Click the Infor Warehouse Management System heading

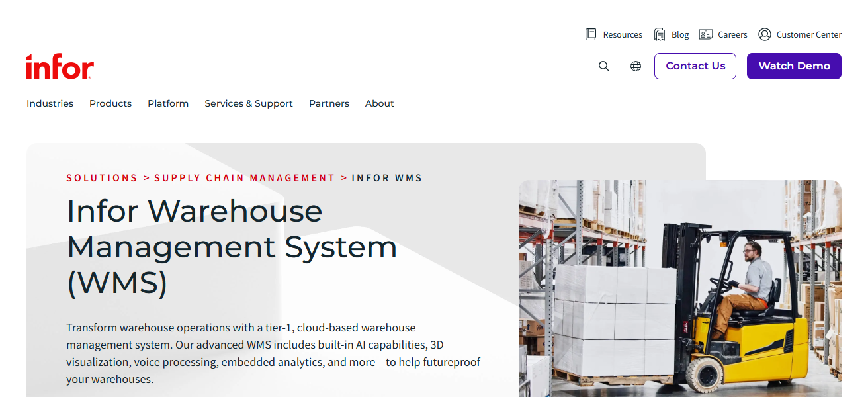tap(232, 247)
